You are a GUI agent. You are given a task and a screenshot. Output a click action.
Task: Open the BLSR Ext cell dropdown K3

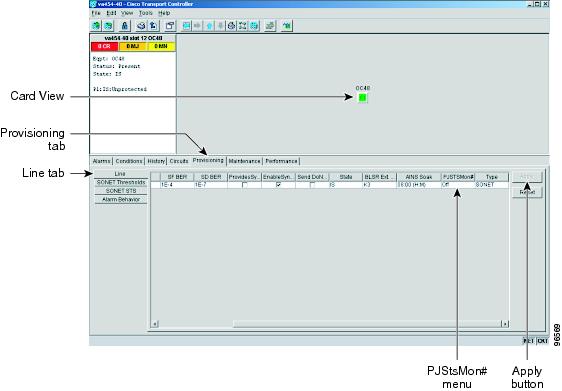pyautogui.click(x=379, y=185)
